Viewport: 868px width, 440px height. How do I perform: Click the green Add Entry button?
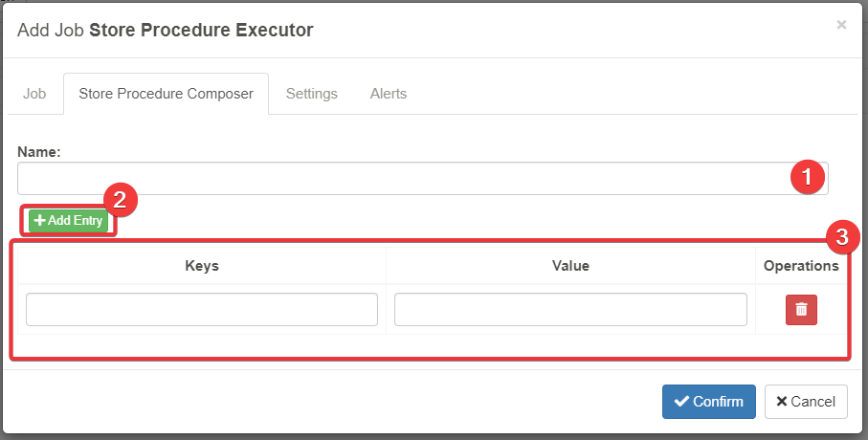68,221
